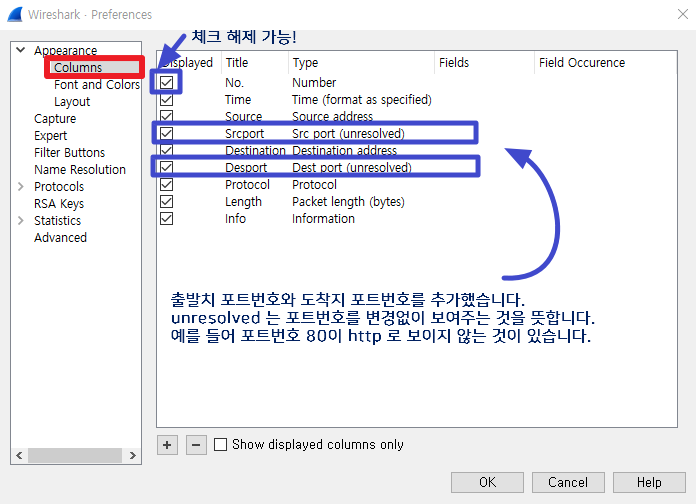The height and width of the screenshot is (504, 696).
Task: Click the Wireshark shark fin logo
Action: [x=15, y=14]
